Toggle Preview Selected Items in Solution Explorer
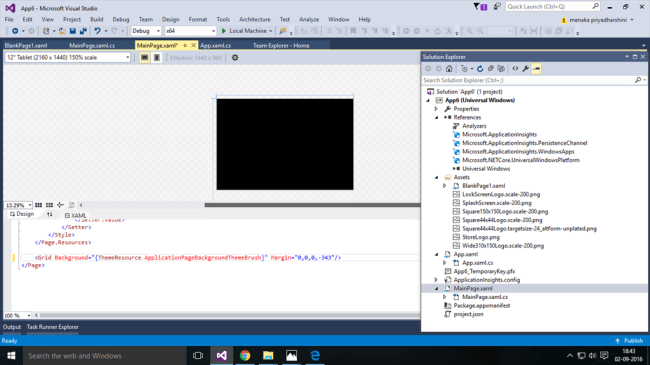This screenshot has height=365, width=650. point(536,69)
